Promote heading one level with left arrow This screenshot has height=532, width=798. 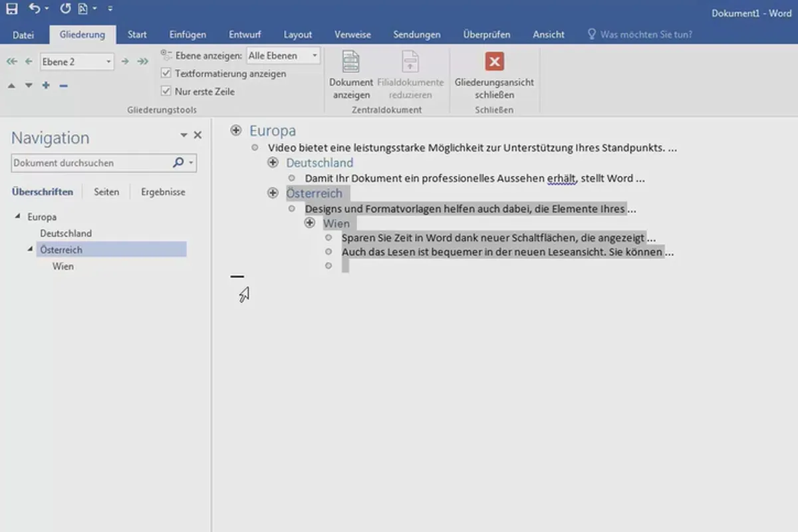pos(29,62)
